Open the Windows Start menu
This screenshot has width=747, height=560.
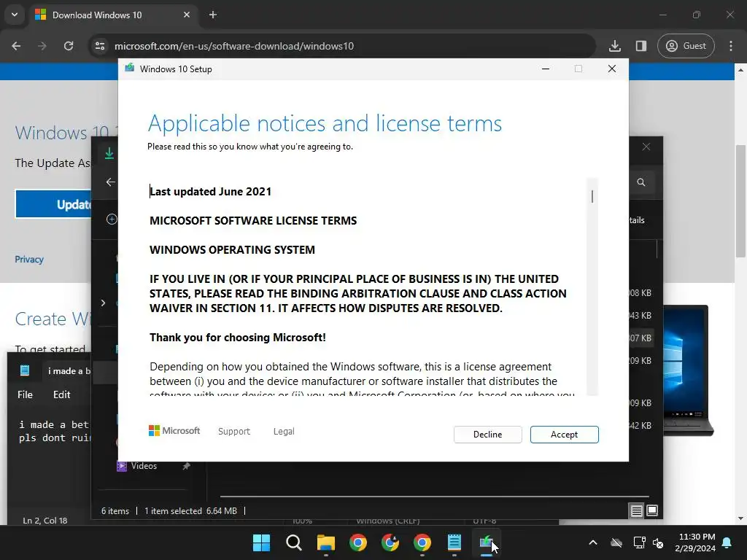tap(262, 542)
